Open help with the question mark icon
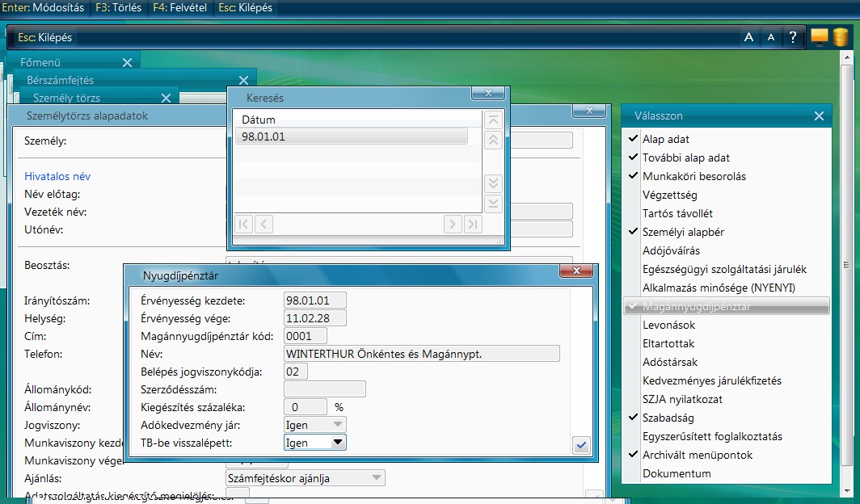The width and height of the screenshot is (860, 504). 793,37
